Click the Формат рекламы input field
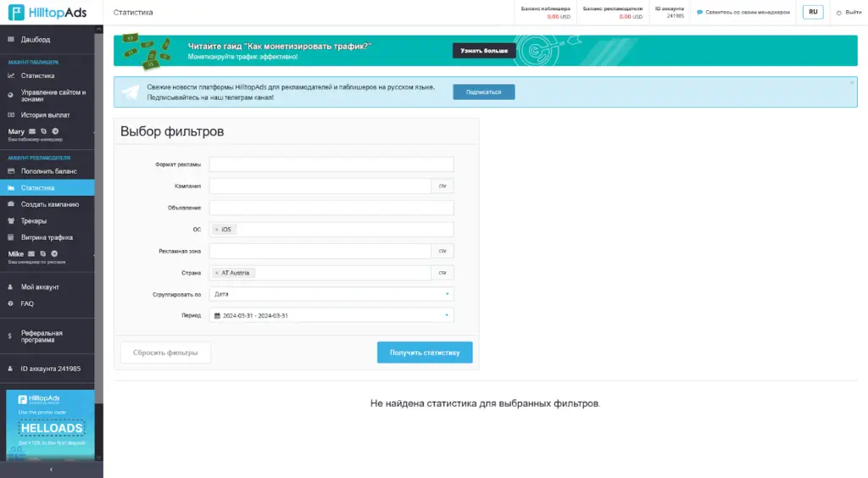Image resolution: width=868 pixels, height=478 pixels. (331, 164)
